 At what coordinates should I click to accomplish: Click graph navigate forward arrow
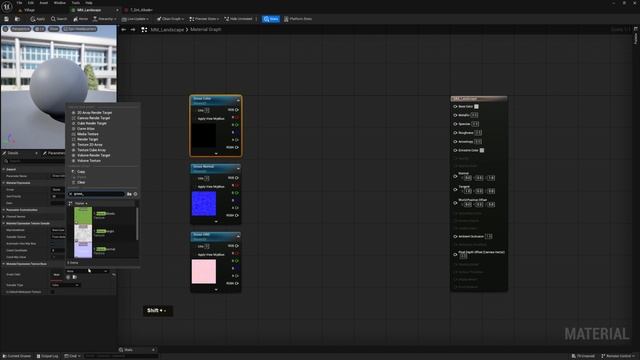click(133, 29)
